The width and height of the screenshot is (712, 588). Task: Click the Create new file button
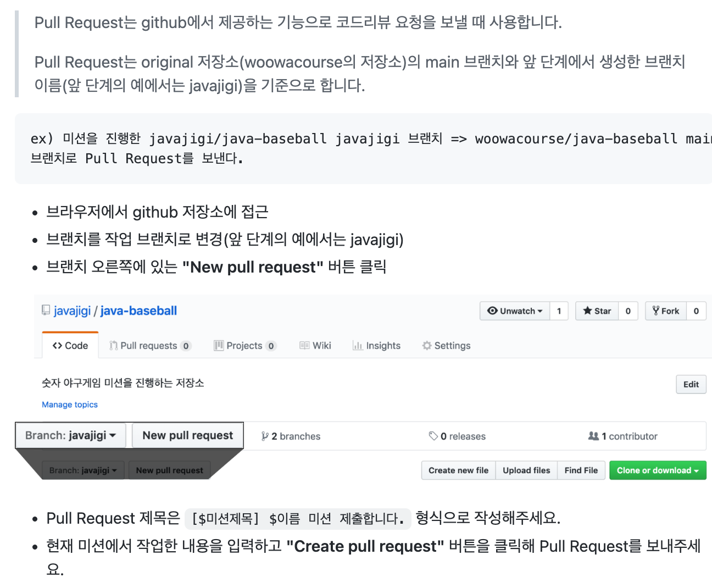[458, 470]
